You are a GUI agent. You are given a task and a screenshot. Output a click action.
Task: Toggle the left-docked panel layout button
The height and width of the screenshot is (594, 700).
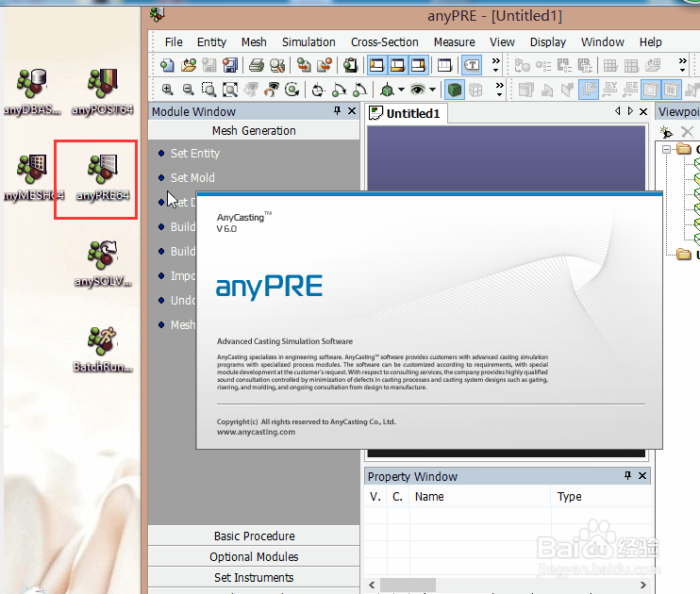pos(376,66)
